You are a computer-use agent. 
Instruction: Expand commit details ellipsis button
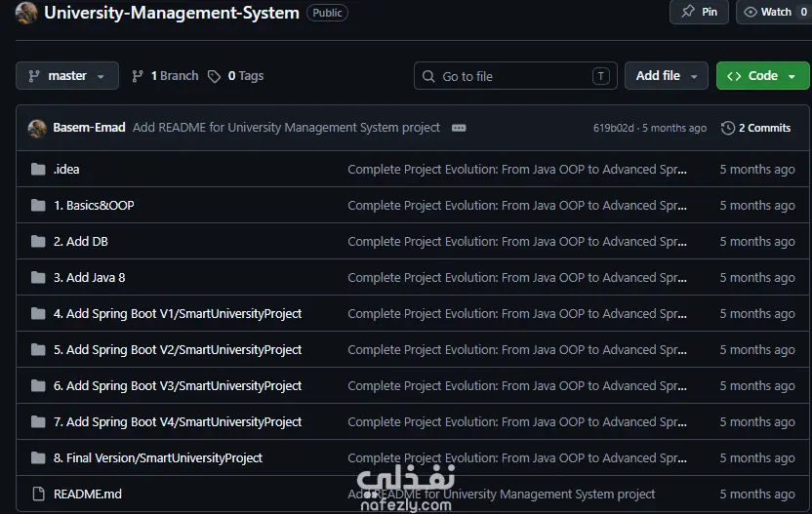pos(459,128)
